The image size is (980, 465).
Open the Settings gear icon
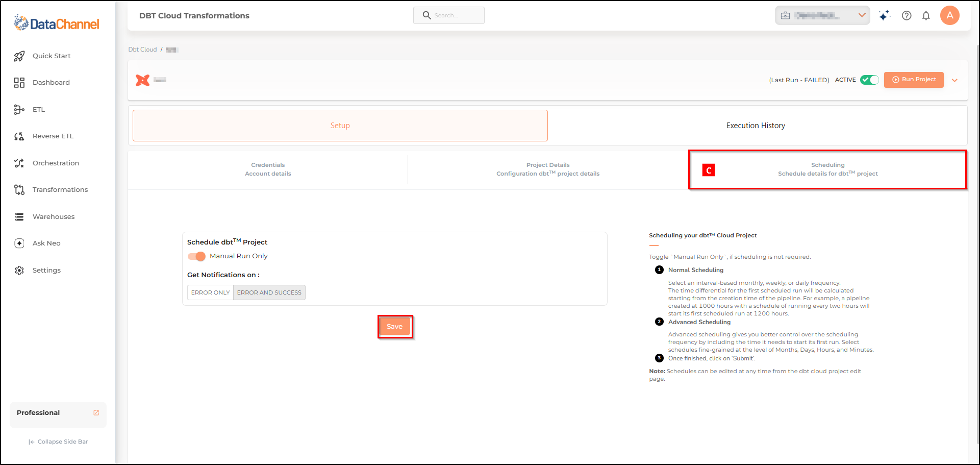tap(19, 271)
